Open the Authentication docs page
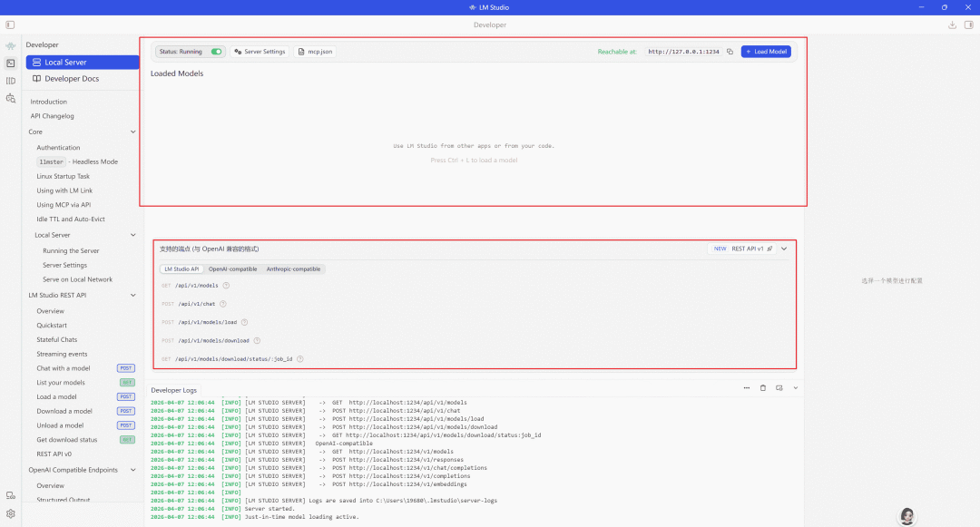The height and width of the screenshot is (527, 980). coord(58,148)
